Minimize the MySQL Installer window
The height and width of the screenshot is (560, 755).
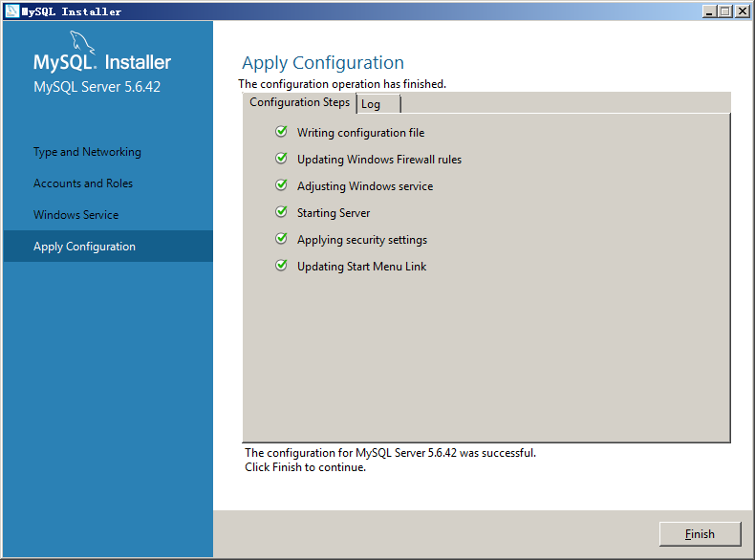click(708, 11)
